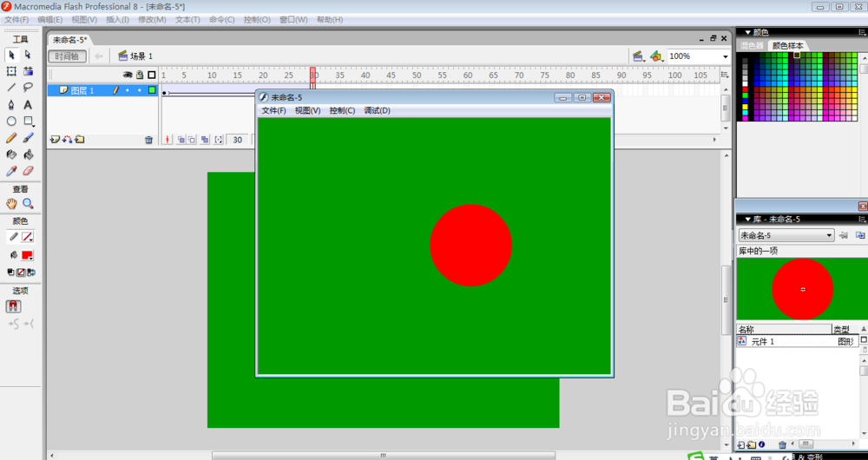Select the Text tool

tap(28, 105)
